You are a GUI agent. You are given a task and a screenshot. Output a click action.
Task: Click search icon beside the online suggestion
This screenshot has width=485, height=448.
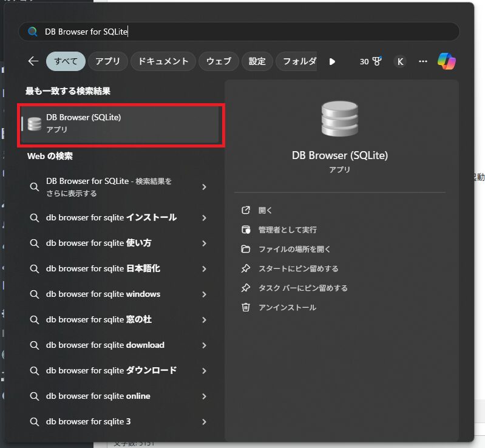(x=35, y=396)
